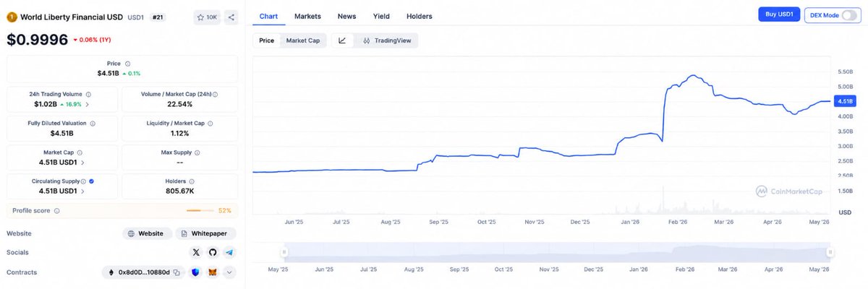Toggle DEX Mode switch

849,15
